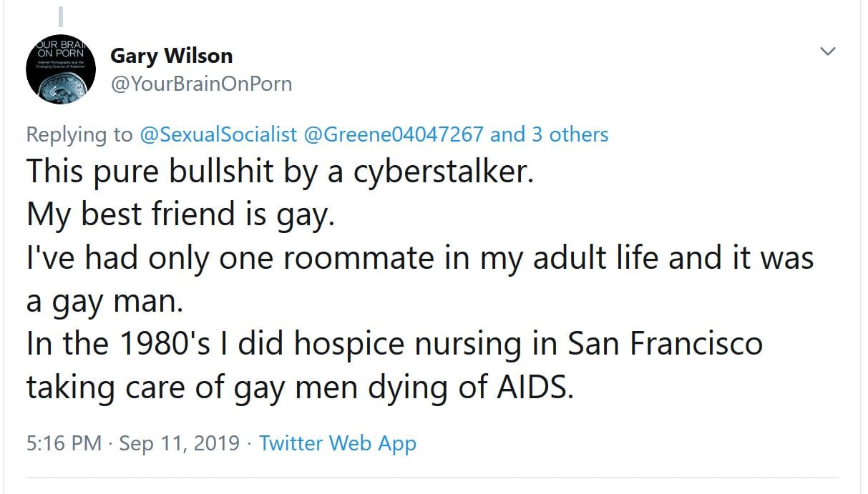Click the gray thread connector line above avatar

[61, 16]
